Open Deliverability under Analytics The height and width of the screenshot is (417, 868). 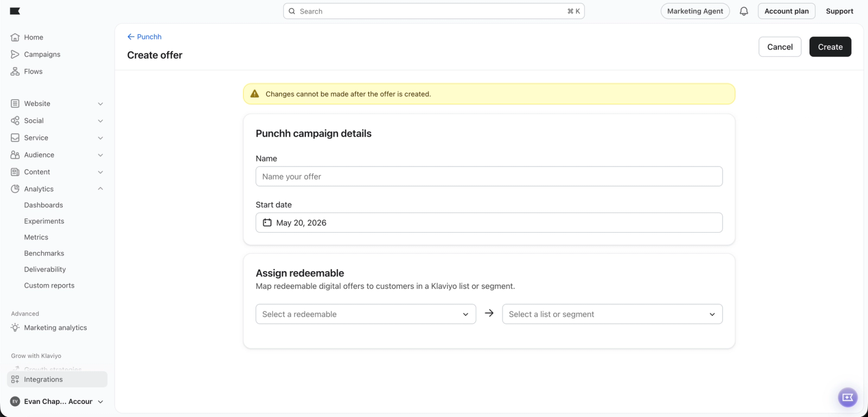(45, 270)
